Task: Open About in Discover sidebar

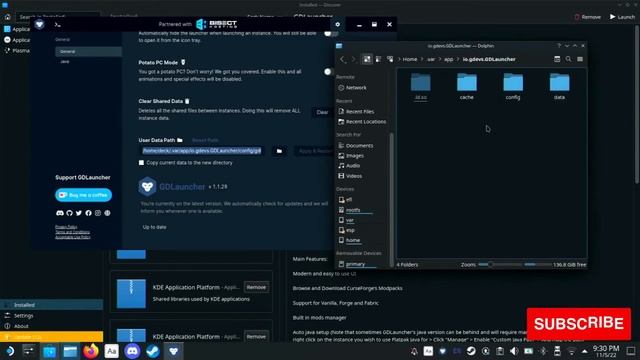Action: coord(51,326)
